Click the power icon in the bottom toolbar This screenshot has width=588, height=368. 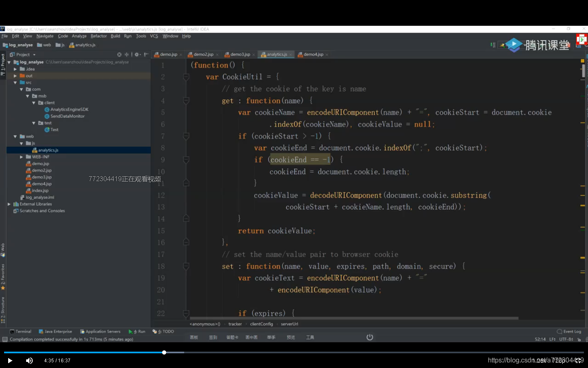[x=370, y=337]
